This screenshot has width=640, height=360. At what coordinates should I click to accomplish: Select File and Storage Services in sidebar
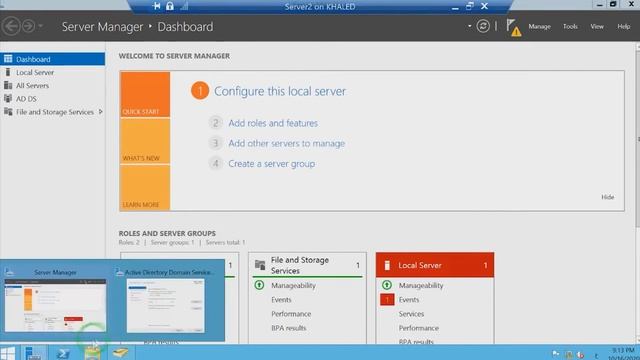tap(53, 111)
